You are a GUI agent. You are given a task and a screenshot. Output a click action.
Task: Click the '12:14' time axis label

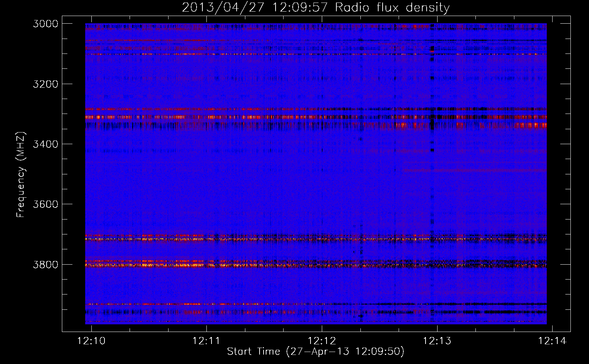tap(552, 341)
